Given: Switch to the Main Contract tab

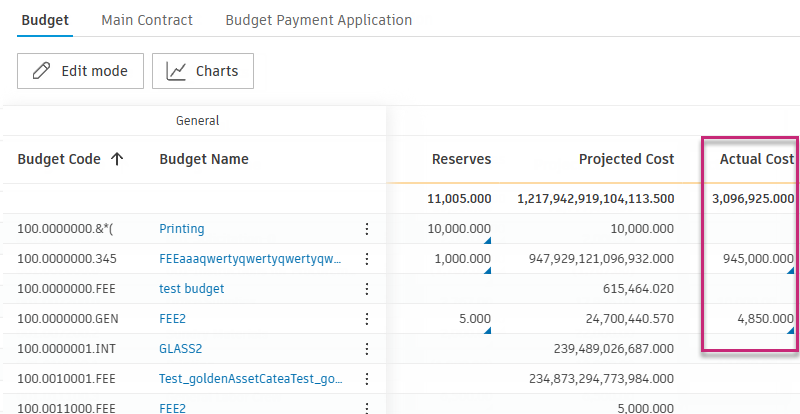Looking at the screenshot, I should pos(147,20).
